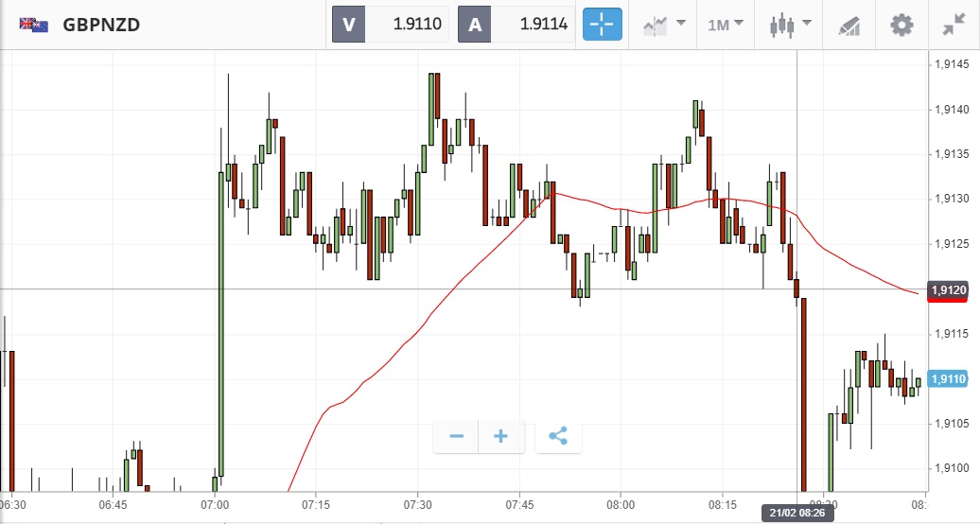Screen dimensions: 980x524
Task: Click the zoom in plus button
Action: pos(501,436)
